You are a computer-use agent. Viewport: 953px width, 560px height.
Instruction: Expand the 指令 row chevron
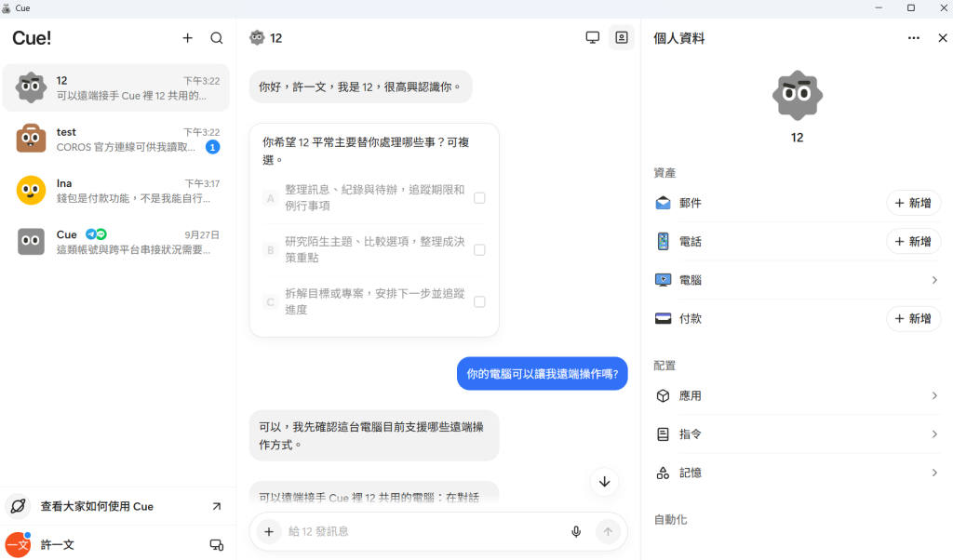click(934, 433)
